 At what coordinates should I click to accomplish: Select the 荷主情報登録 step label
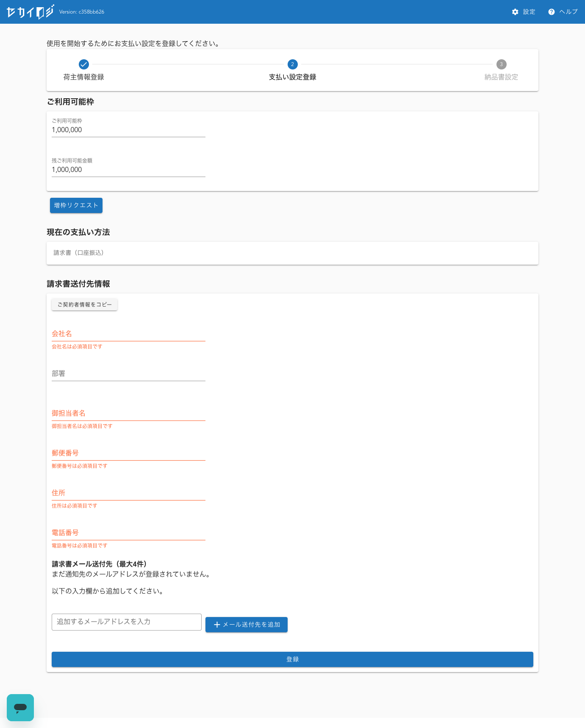click(x=84, y=77)
